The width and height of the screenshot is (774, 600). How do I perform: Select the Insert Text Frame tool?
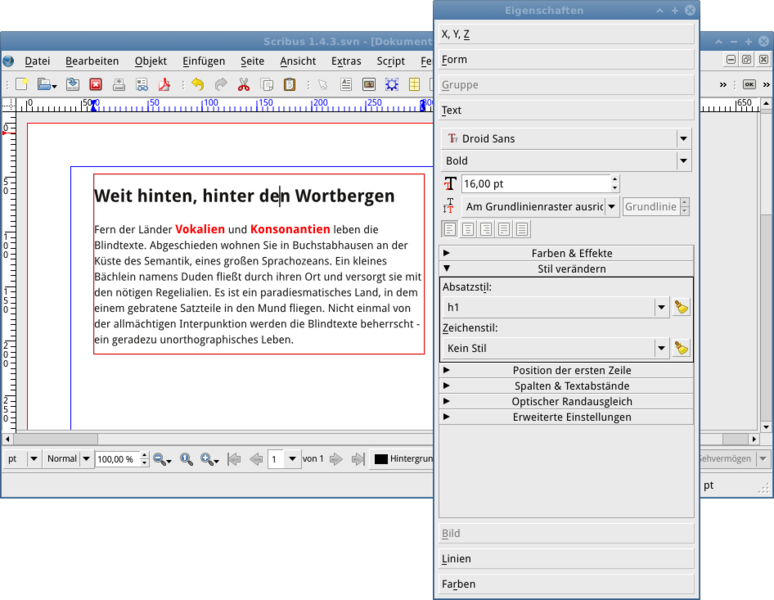tap(346, 85)
